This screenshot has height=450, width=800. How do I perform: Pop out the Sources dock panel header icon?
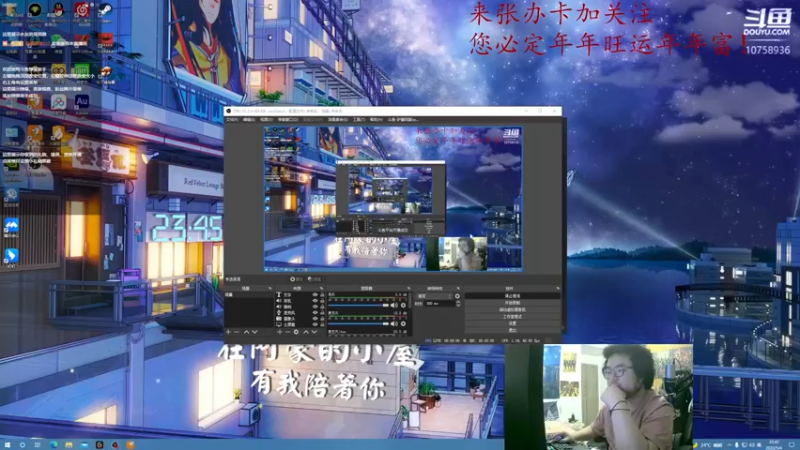pyautogui.click(x=321, y=288)
